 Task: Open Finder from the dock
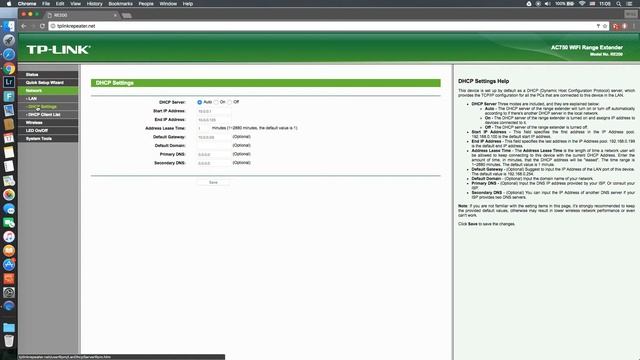click(x=9, y=27)
